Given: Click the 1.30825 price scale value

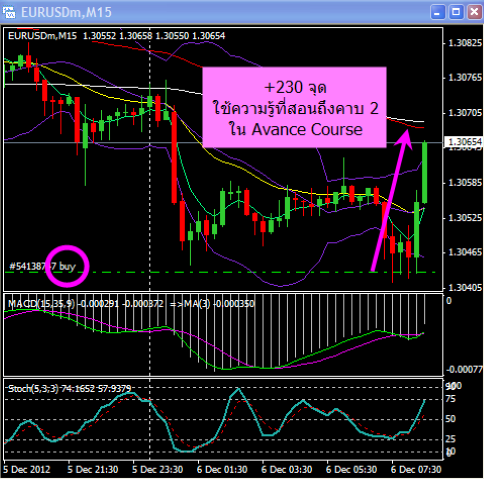Looking at the screenshot, I should click(465, 43).
